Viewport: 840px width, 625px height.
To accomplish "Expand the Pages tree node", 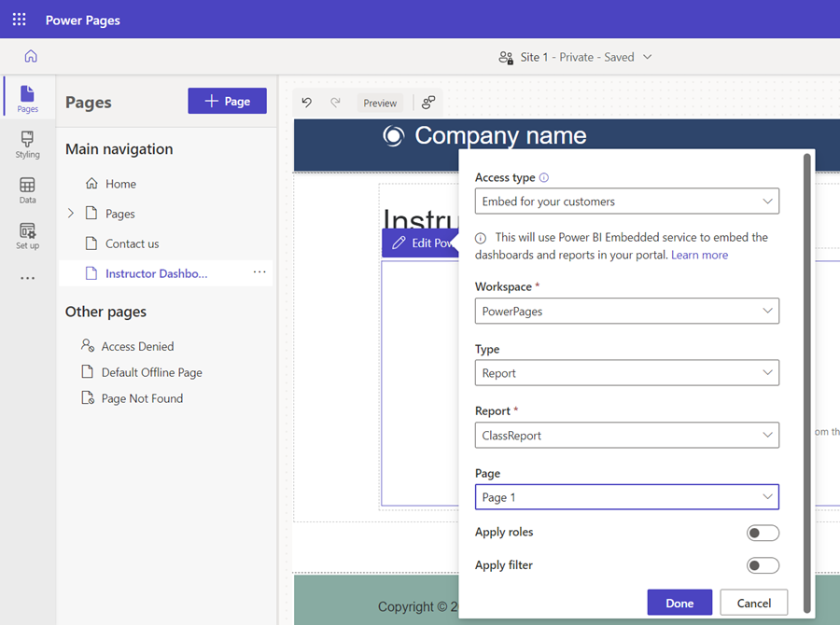I will (x=71, y=214).
